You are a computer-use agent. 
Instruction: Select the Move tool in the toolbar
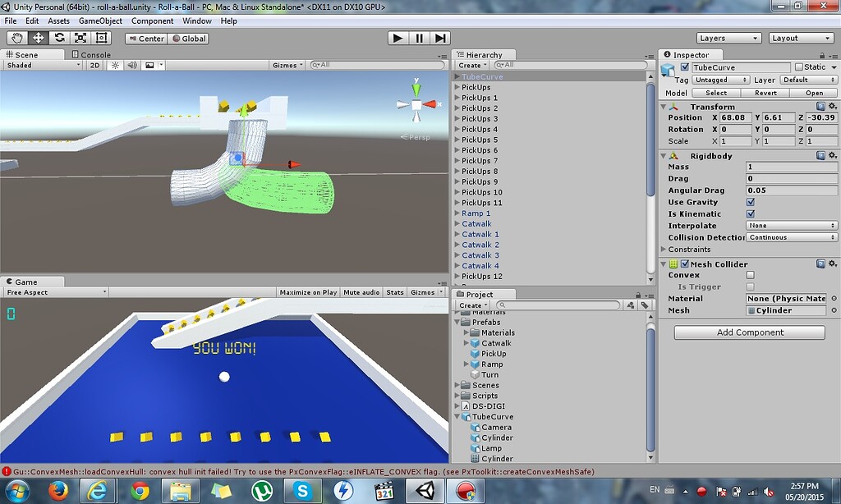[x=37, y=38]
